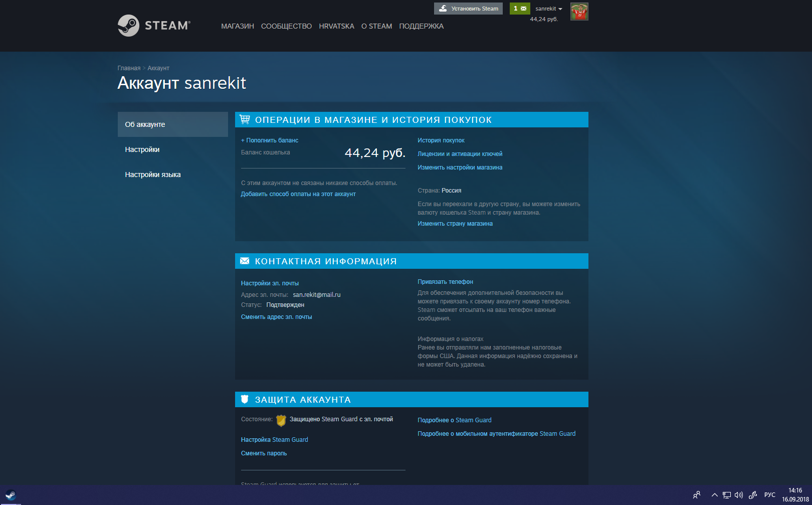Click the Сменить пароль link
Screen dimensions: 812x505
(x=264, y=453)
